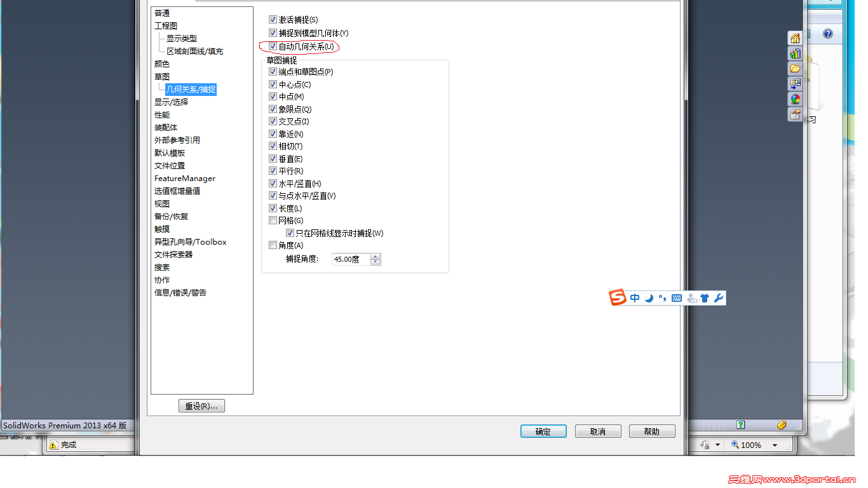
Task: Click the blue help question mark icon
Action: [828, 34]
